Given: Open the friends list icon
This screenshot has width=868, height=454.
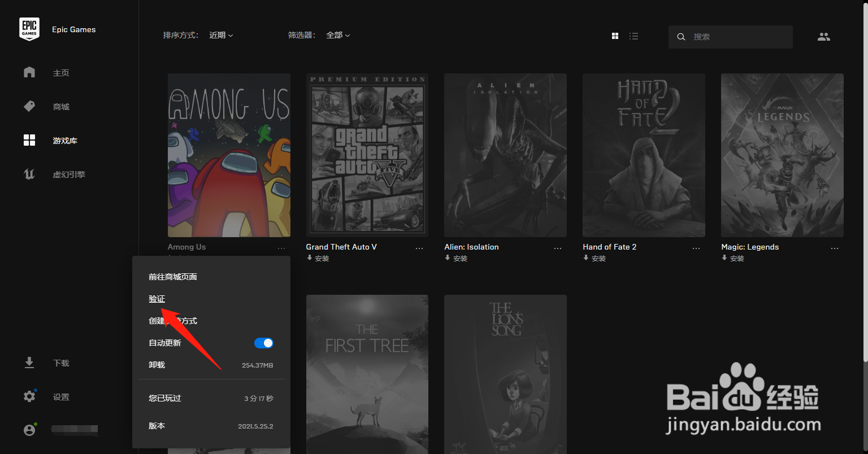Looking at the screenshot, I should tap(824, 37).
